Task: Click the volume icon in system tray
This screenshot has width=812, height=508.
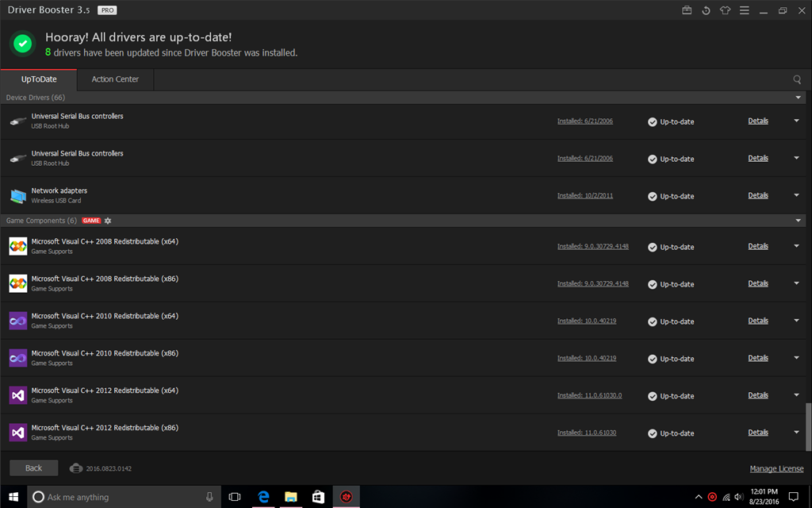Action: pos(739,497)
